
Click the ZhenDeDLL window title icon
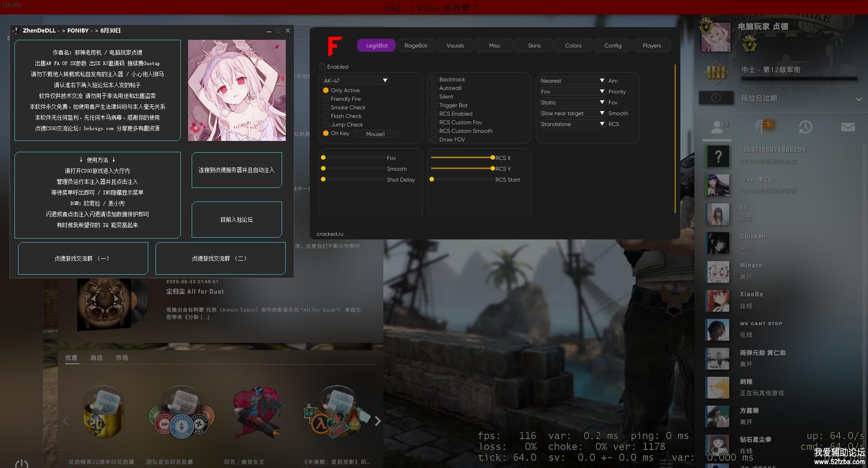tap(16, 31)
